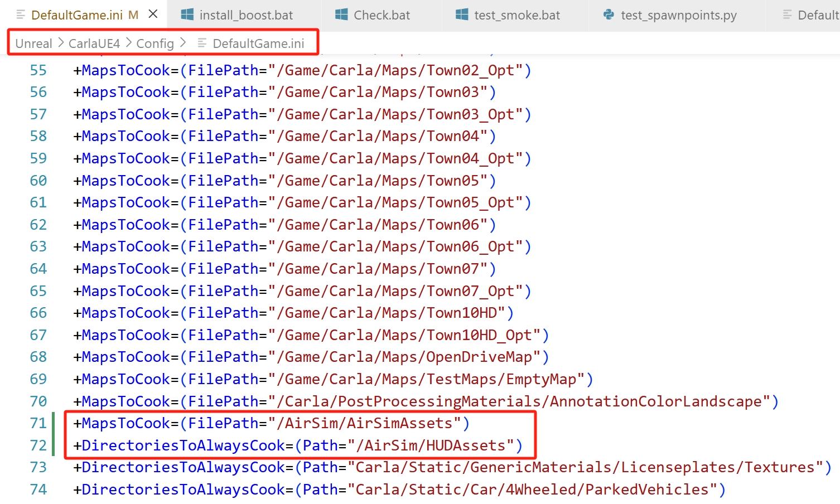Image resolution: width=840 pixels, height=504 pixels.
Task: Expand the Unreal breadcrumb folder
Action: pos(33,43)
